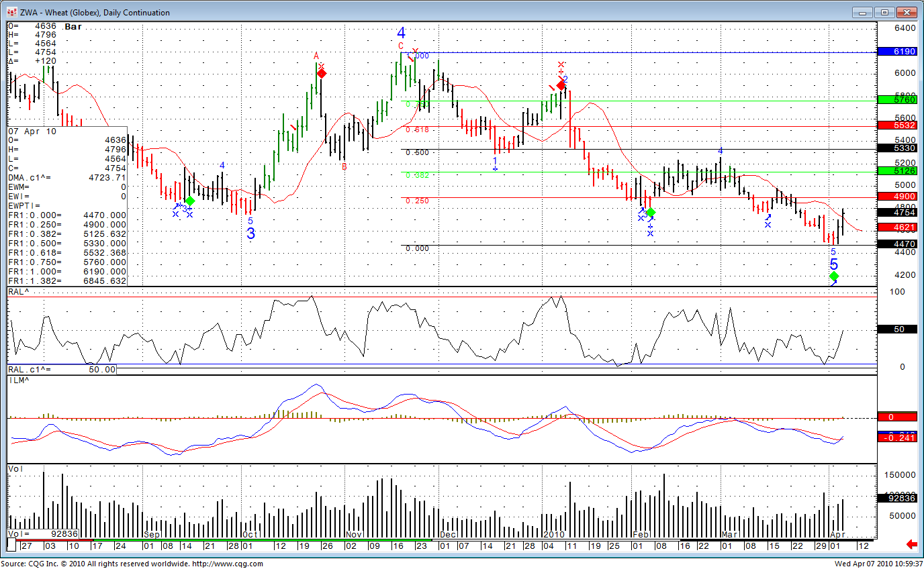This screenshot has height=569, width=924.
Task: Click the ILM^ study label
Action: click(x=19, y=380)
